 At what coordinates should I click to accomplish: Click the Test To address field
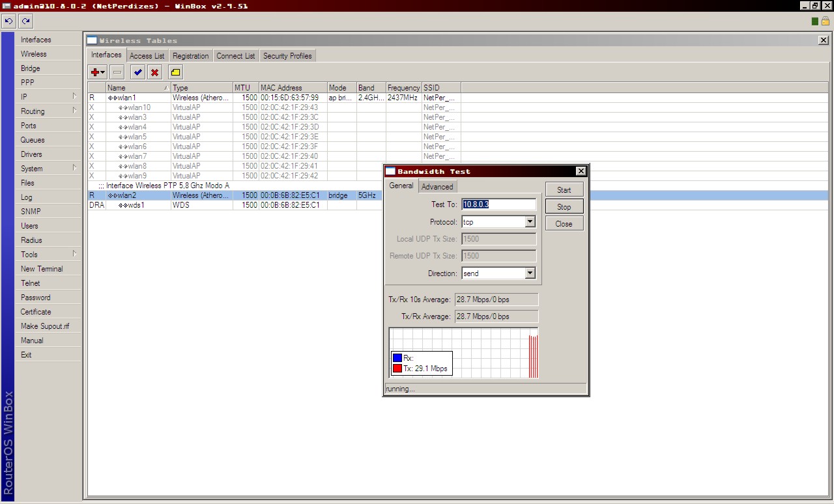coord(498,204)
